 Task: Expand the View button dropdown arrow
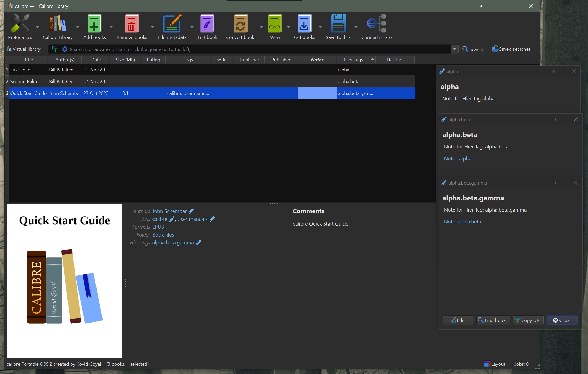click(288, 27)
